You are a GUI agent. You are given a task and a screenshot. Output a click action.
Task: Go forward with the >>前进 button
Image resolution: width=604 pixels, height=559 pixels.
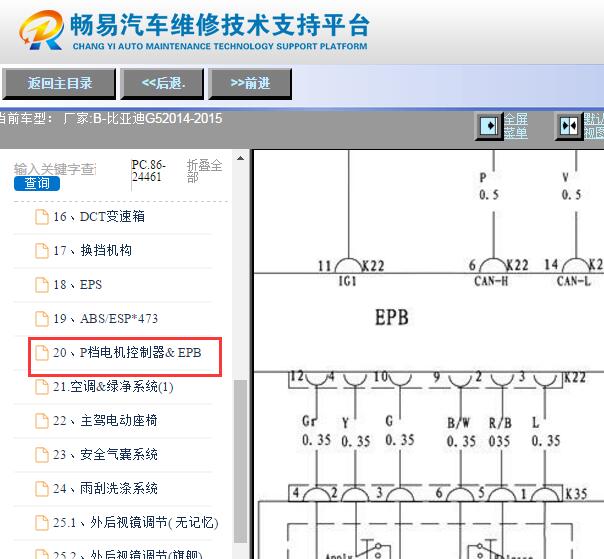pos(250,83)
